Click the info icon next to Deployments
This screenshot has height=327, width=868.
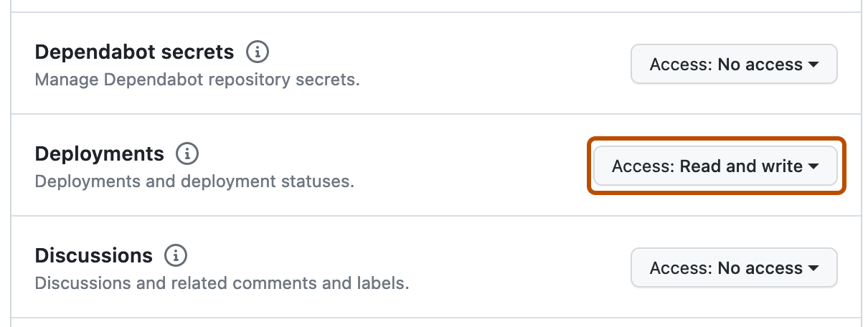(187, 153)
